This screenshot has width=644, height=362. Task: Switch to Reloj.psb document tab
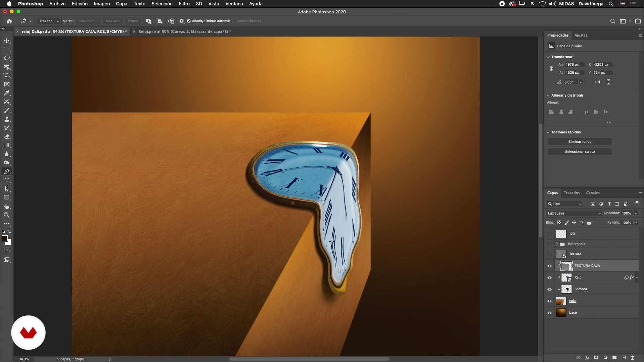[185, 32]
